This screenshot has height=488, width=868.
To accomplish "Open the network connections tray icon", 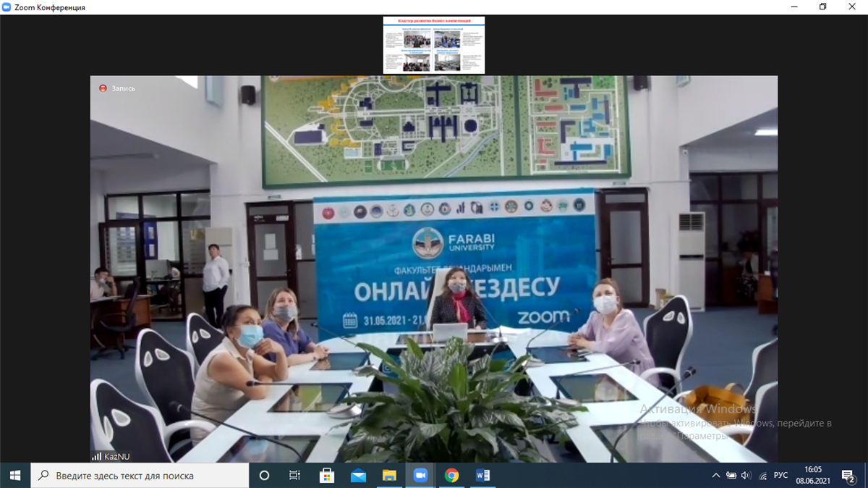I will (x=762, y=476).
